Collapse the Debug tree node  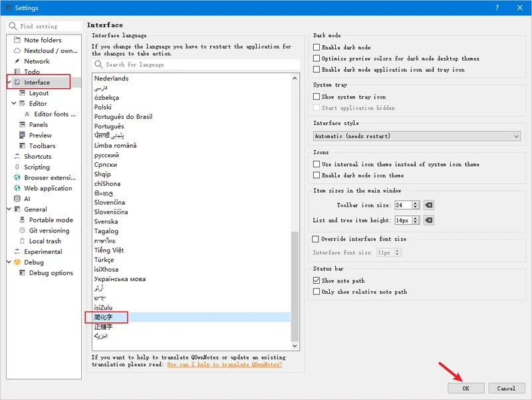click(x=9, y=262)
